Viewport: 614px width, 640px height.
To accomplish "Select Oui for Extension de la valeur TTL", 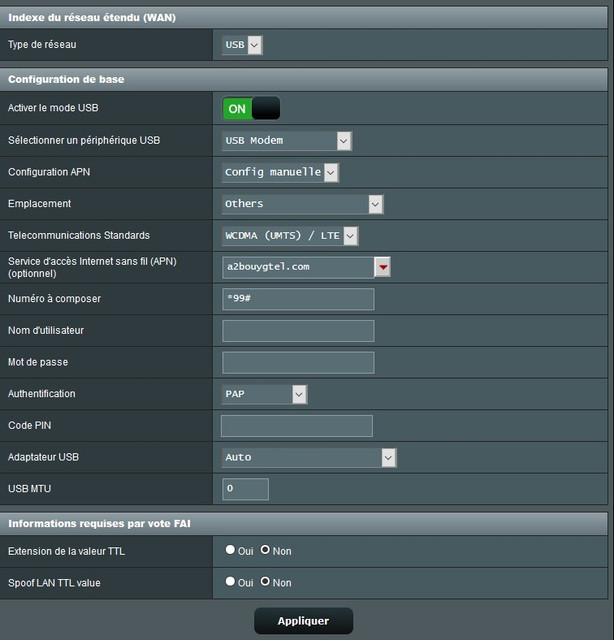I will (x=231, y=550).
